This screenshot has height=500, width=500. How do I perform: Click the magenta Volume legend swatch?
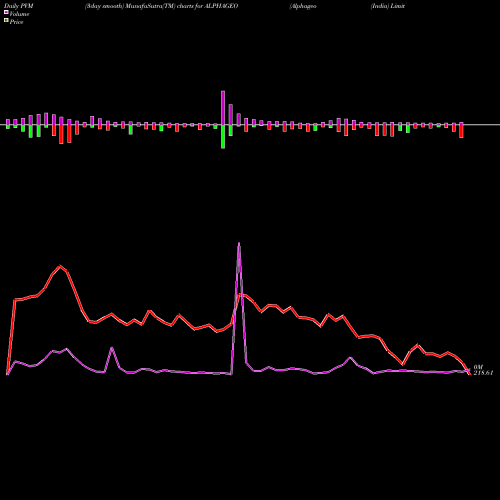[x=6, y=12]
